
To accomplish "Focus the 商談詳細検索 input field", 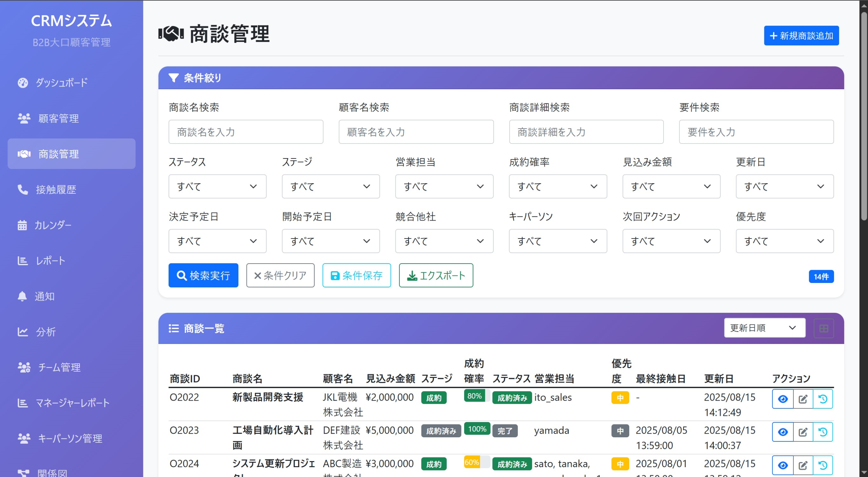I will [587, 132].
